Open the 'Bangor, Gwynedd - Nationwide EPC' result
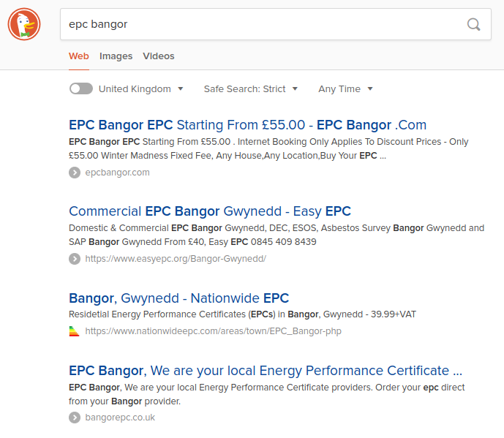 coord(178,298)
